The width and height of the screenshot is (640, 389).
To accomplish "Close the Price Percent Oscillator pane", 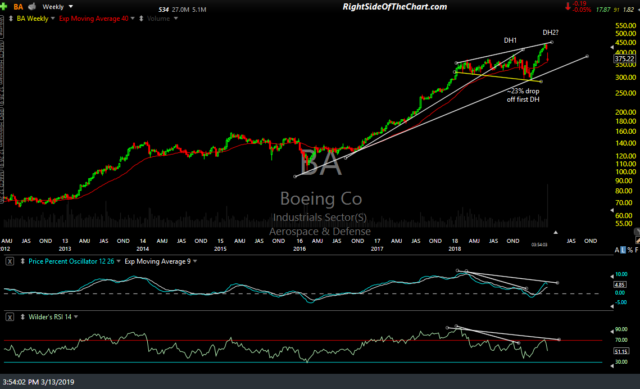I will tap(10, 262).
